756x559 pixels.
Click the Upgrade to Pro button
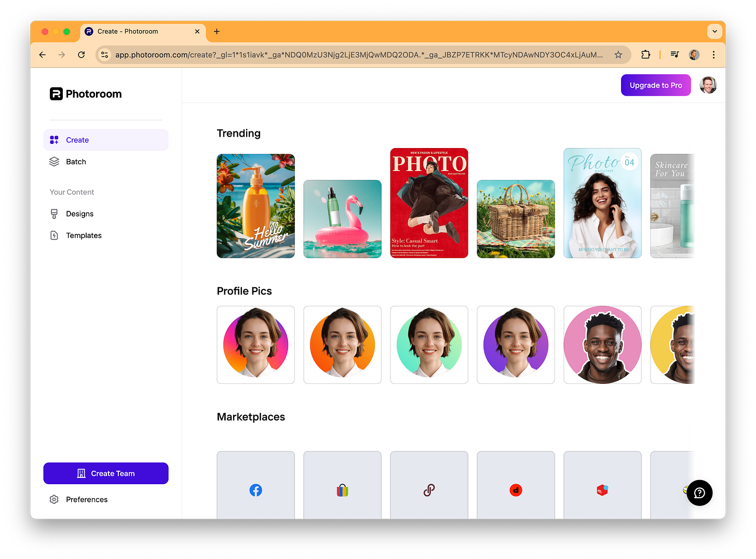(656, 85)
